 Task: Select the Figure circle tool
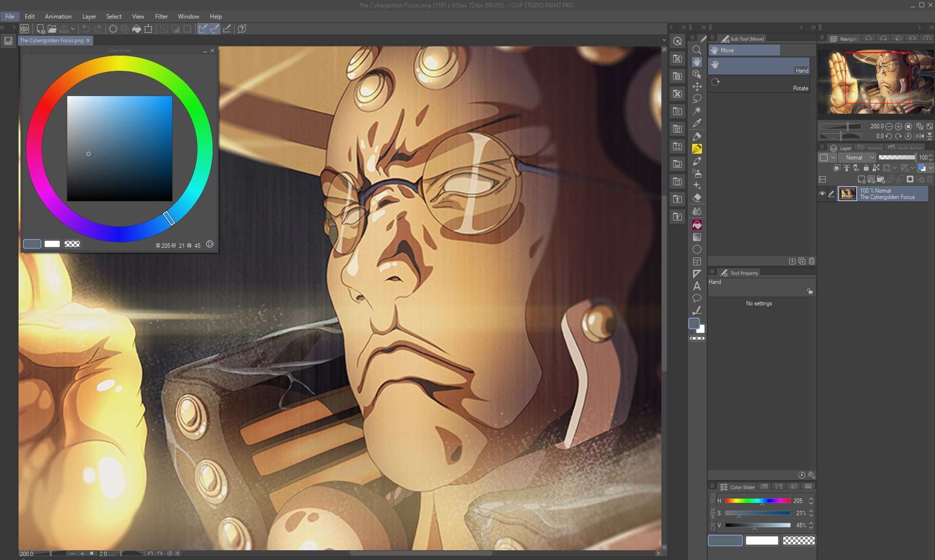click(x=696, y=249)
